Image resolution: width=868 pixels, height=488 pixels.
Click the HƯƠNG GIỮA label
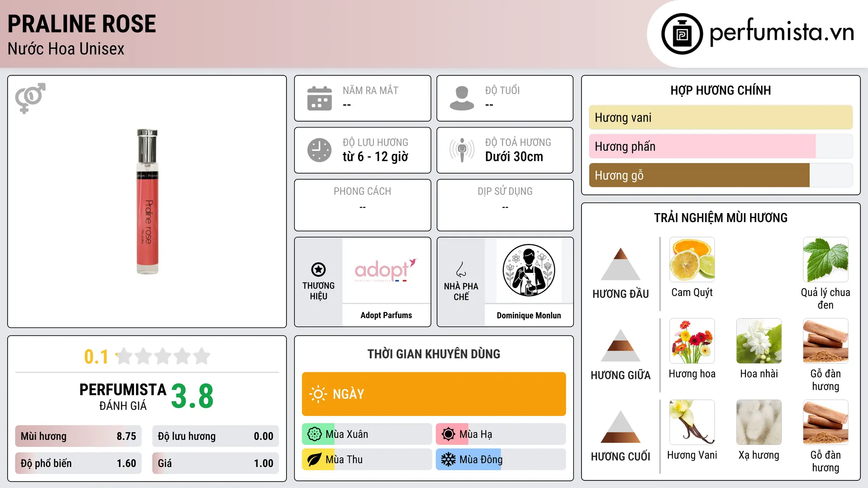tap(620, 375)
